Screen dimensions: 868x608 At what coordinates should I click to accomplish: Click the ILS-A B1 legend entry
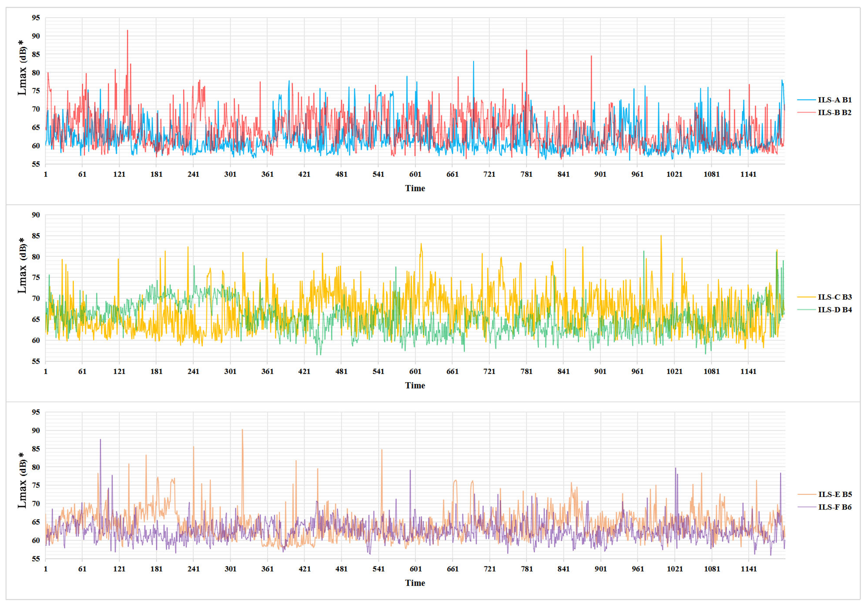(x=834, y=100)
